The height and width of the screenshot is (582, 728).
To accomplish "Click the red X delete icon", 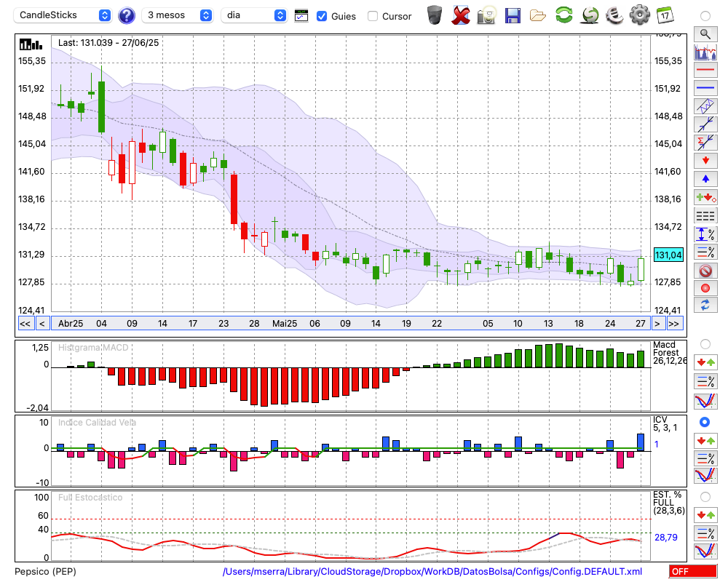I will click(x=461, y=15).
